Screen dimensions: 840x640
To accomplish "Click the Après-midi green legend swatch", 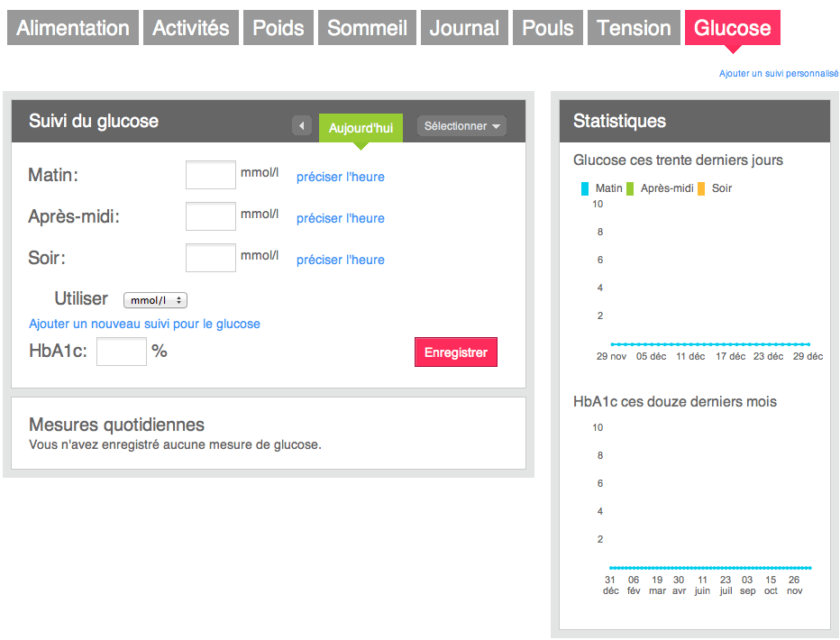I will coord(630,188).
